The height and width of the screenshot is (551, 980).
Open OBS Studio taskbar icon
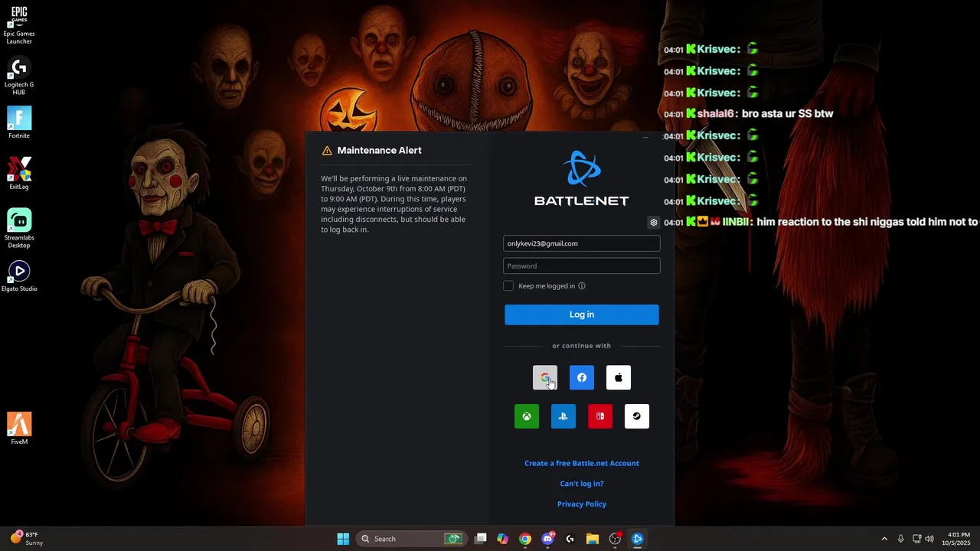coord(615,539)
